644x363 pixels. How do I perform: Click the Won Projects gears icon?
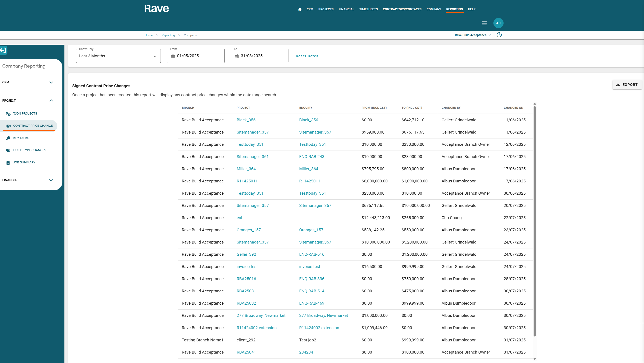click(x=8, y=114)
